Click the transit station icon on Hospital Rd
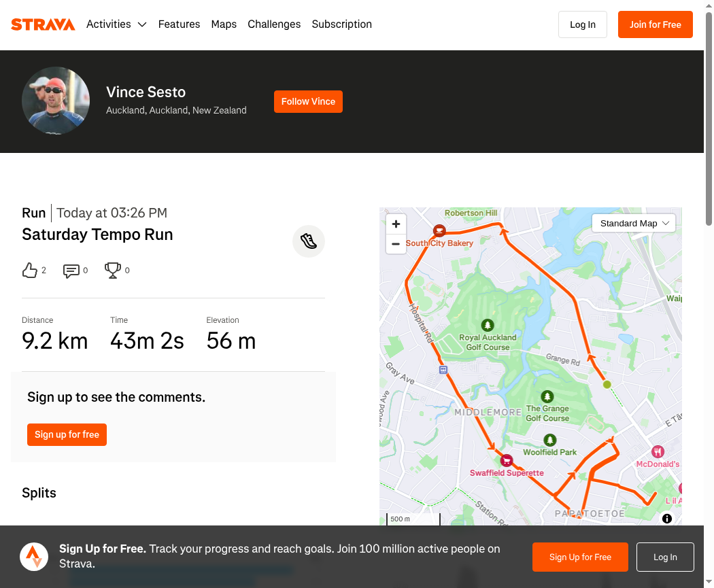Image resolution: width=714 pixels, height=588 pixels. coord(443,370)
